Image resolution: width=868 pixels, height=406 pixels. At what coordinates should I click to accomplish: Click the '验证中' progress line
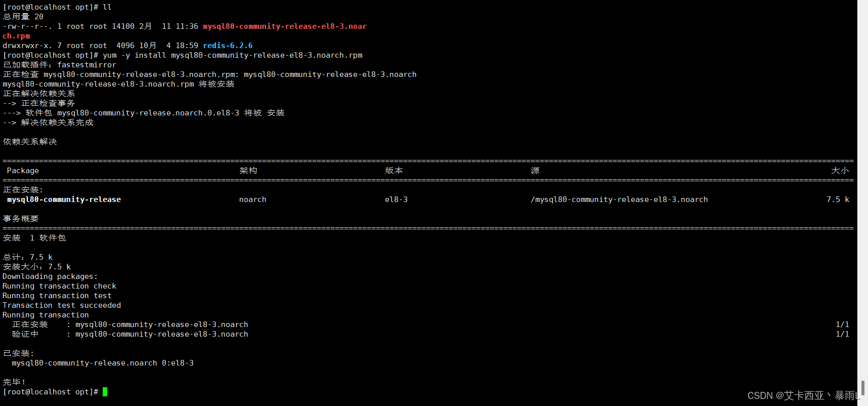(130, 334)
